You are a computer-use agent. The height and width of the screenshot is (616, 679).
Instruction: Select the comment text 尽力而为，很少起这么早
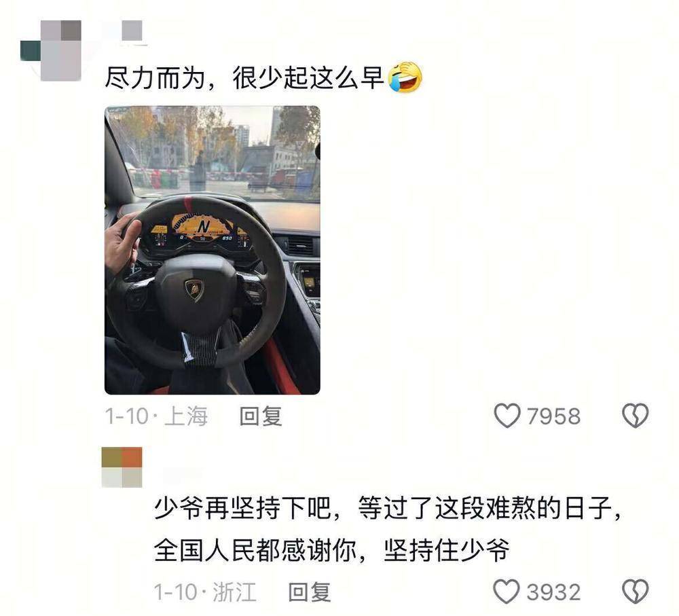[x=244, y=78]
